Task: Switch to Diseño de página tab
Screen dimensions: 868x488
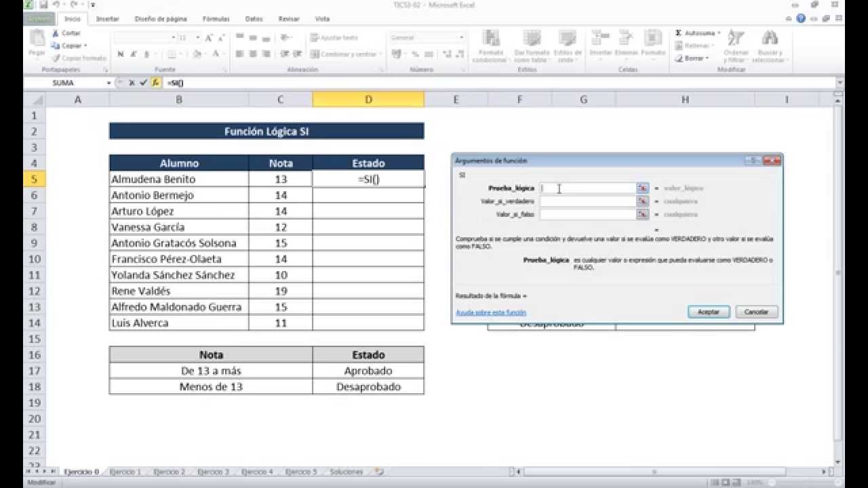Action: click(160, 19)
